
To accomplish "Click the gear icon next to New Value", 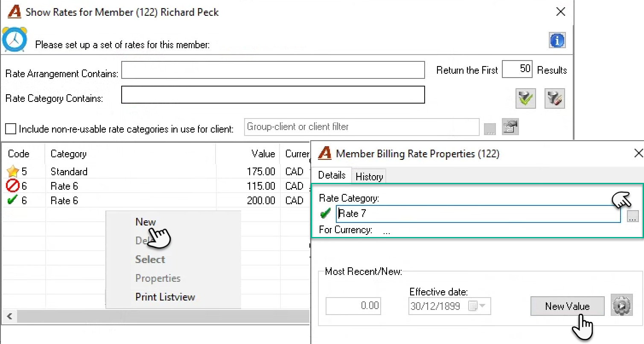I will point(621,306).
